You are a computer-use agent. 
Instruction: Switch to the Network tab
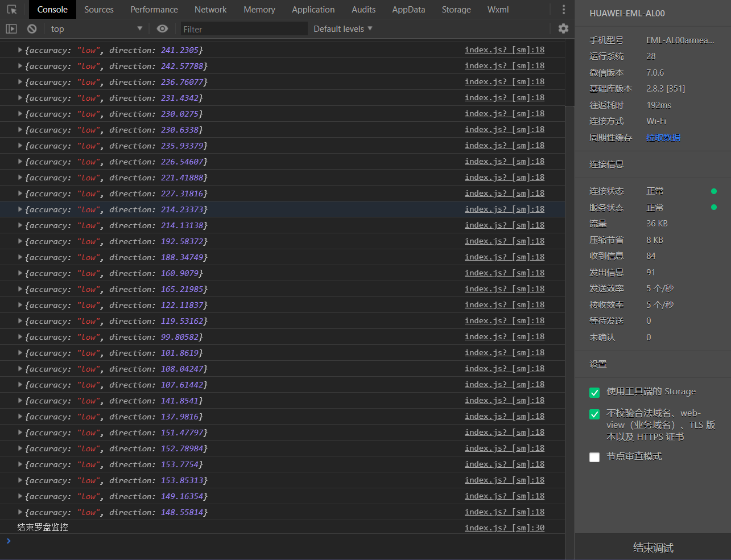coord(210,10)
